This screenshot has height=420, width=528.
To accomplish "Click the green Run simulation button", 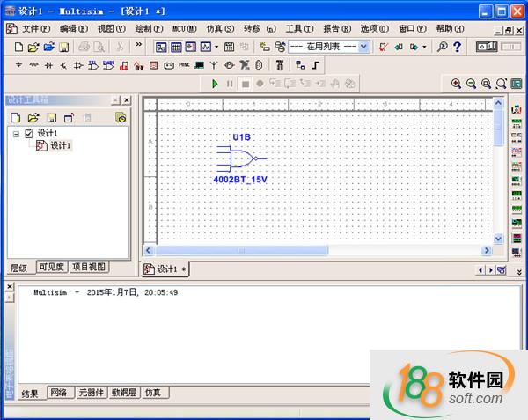I will coord(215,84).
